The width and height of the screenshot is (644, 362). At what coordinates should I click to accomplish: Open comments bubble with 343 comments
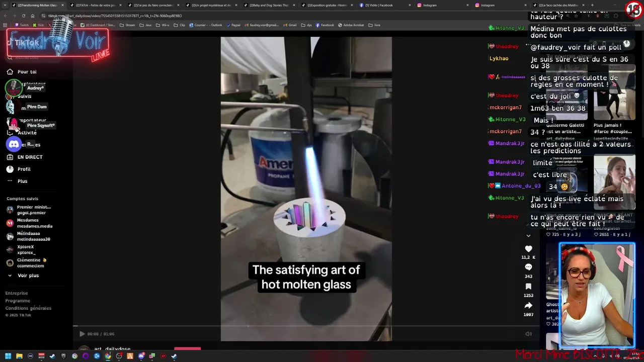pyautogui.click(x=528, y=267)
